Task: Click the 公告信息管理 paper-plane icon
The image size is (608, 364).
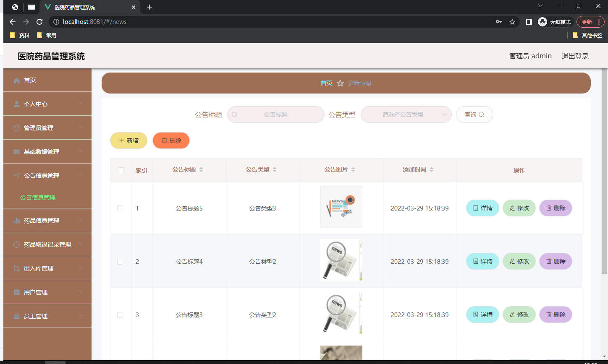Action: pyautogui.click(x=17, y=175)
